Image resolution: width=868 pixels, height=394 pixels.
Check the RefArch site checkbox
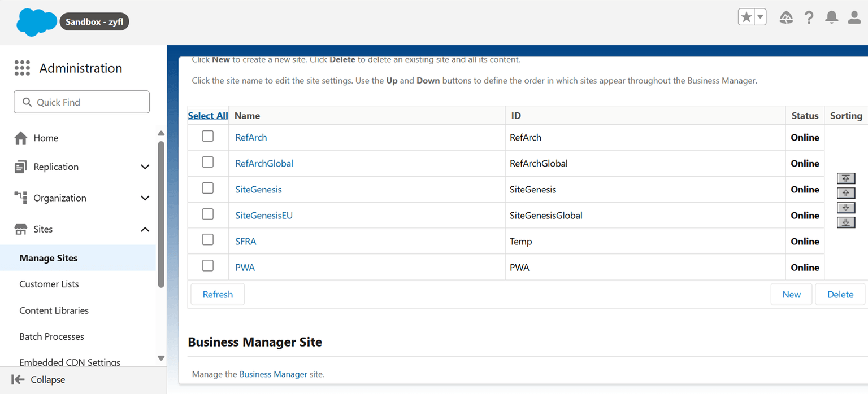(x=208, y=136)
